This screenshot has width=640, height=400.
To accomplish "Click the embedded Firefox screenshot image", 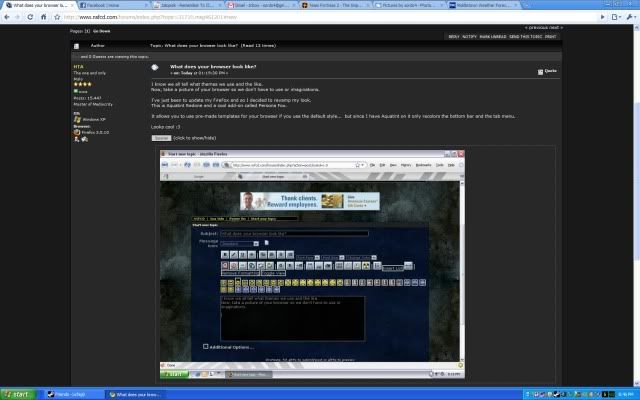I will [312, 264].
